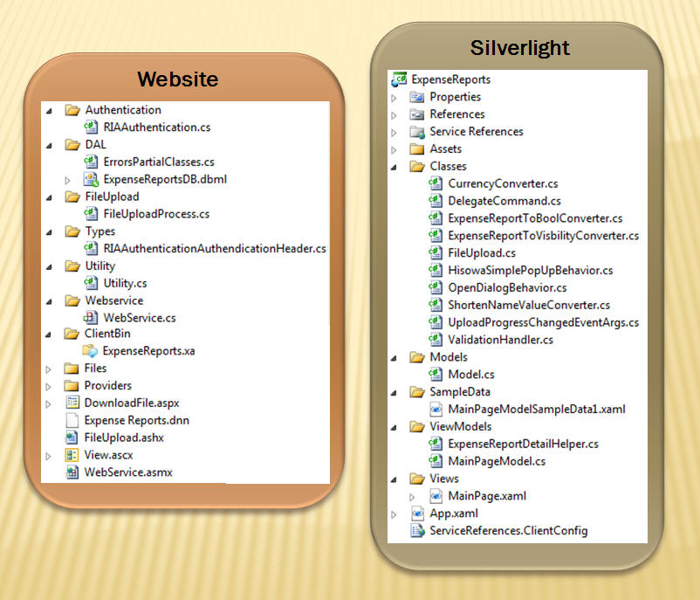The image size is (700, 600).
Task: Click the FileUploadProcess.cs file icon
Action: coord(91,214)
